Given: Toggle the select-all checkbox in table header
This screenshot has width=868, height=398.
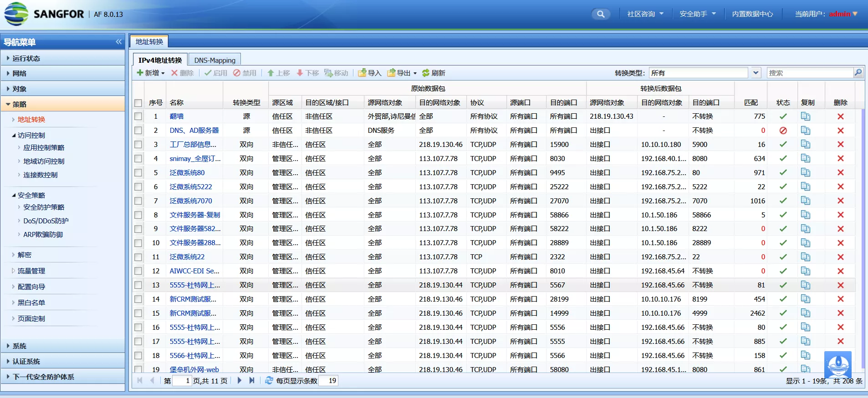Looking at the screenshot, I should pos(138,103).
